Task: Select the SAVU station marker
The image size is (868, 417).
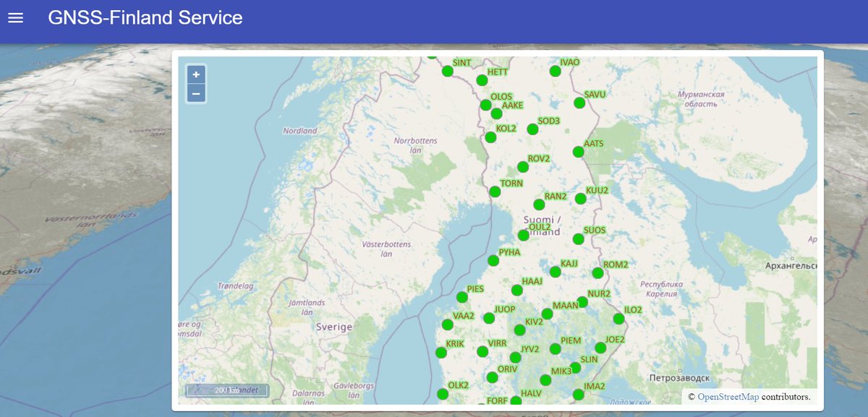Action: click(x=579, y=103)
